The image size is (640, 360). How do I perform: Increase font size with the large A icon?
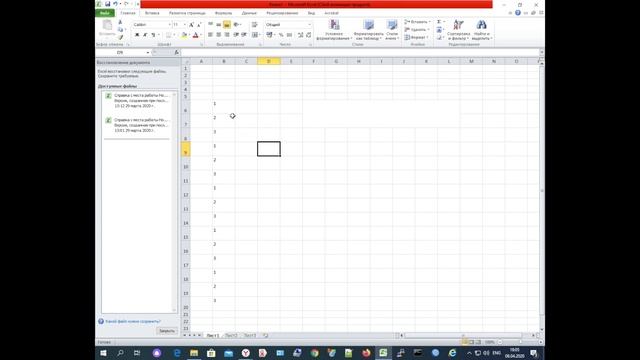[x=191, y=25]
